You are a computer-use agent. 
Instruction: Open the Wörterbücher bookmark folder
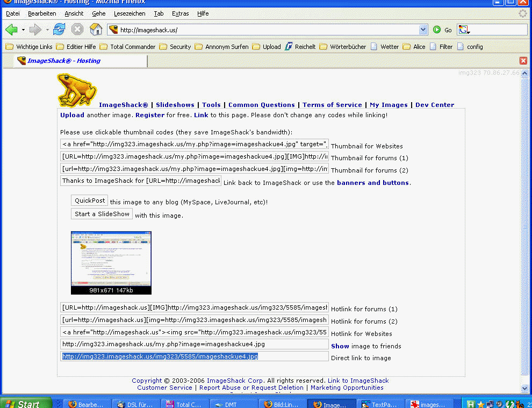coord(343,47)
